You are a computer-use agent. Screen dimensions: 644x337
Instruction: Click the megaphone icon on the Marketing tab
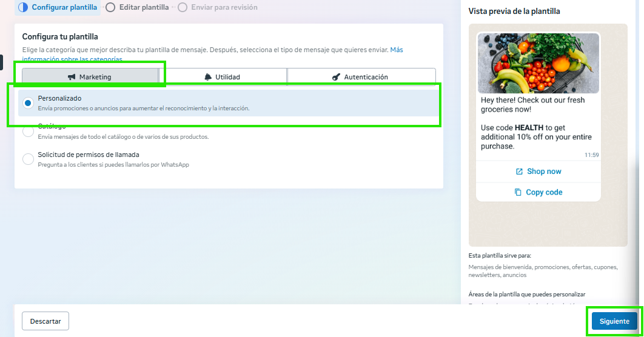(72, 77)
